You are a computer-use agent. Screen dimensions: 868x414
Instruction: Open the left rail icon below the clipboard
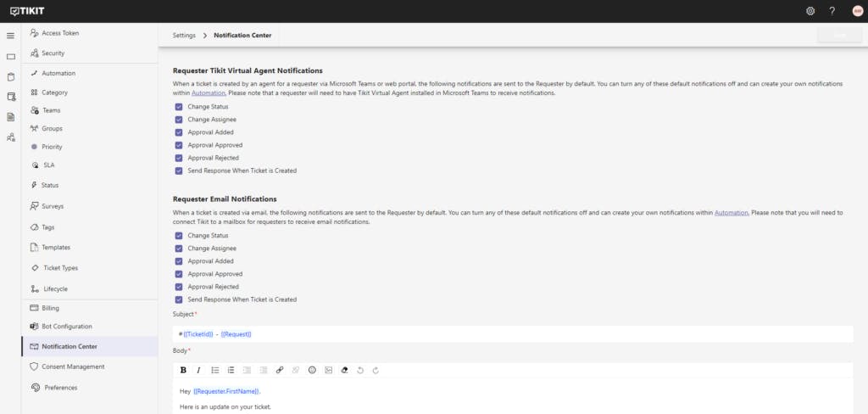10,97
